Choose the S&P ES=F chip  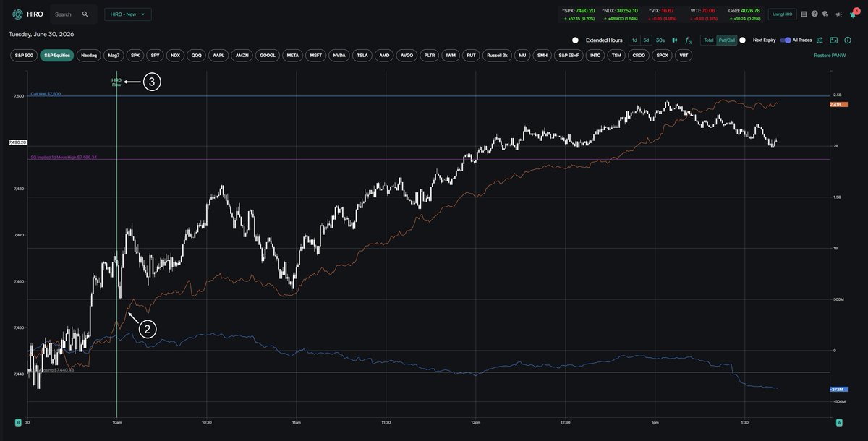pyautogui.click(x=569, y=55)
